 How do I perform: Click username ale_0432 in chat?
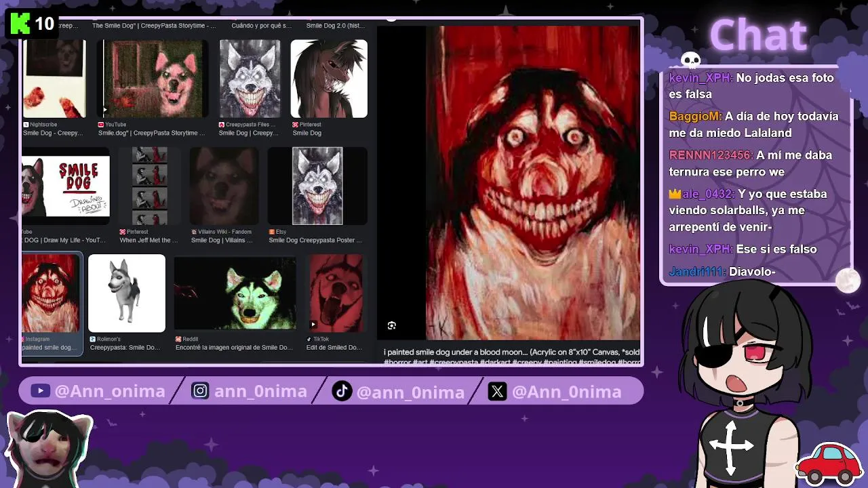point(709,194)
